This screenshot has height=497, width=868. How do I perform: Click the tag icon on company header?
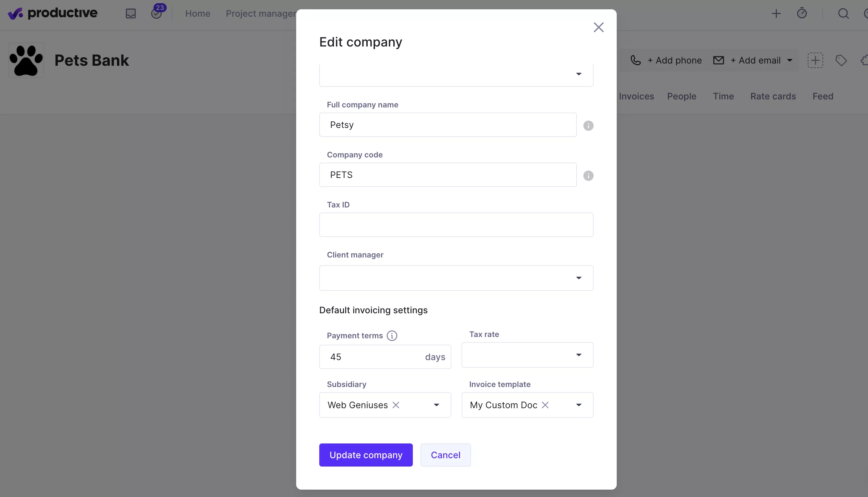(841, 60)
